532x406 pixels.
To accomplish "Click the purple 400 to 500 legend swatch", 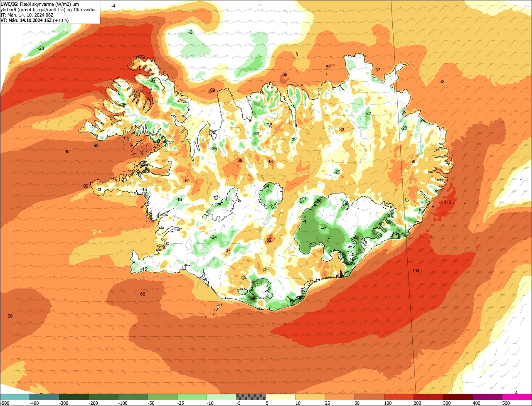I will (488, 397).
